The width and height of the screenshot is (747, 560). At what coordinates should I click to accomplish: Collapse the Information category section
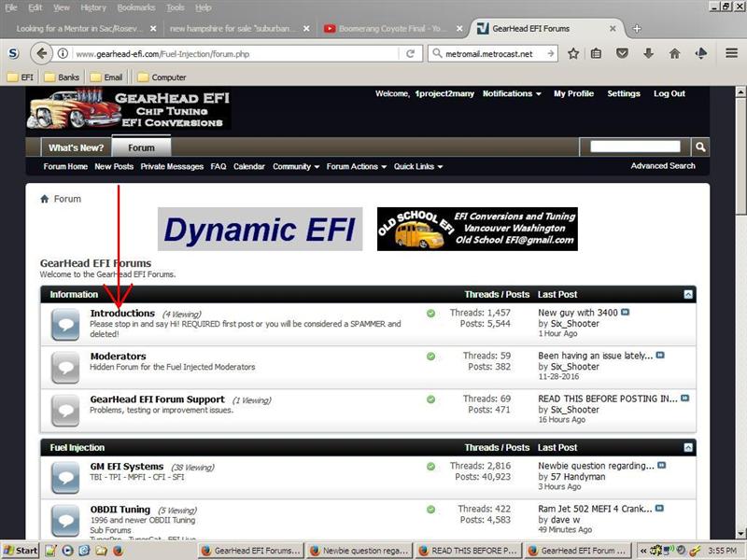(x=688, y=294)
